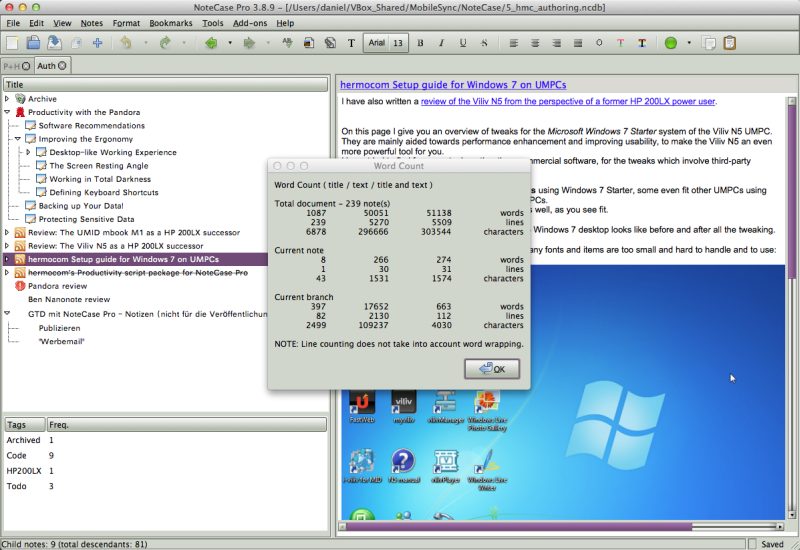Screen dimensions: 800x550
Task: Click the text background color T icon
Action: [x=642, y=43]
